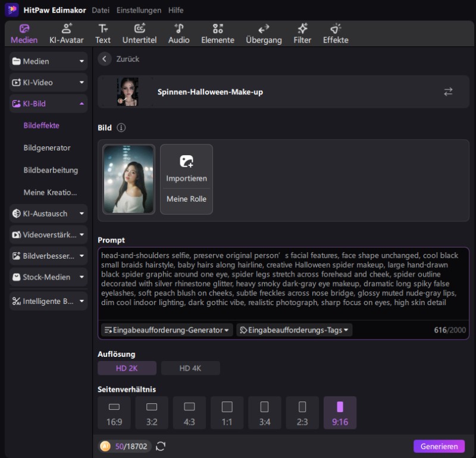Click the HitPaw Edimakor logo icon
Image resolution: width=476 pixels, height=458 pixels.
(x=12, y=10)
